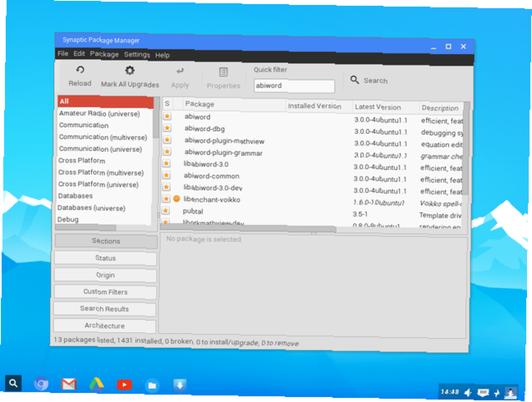Select the libenchant-voikko package name
The height and width of the screenshot is (402, 532).
[x=212, y=199]
